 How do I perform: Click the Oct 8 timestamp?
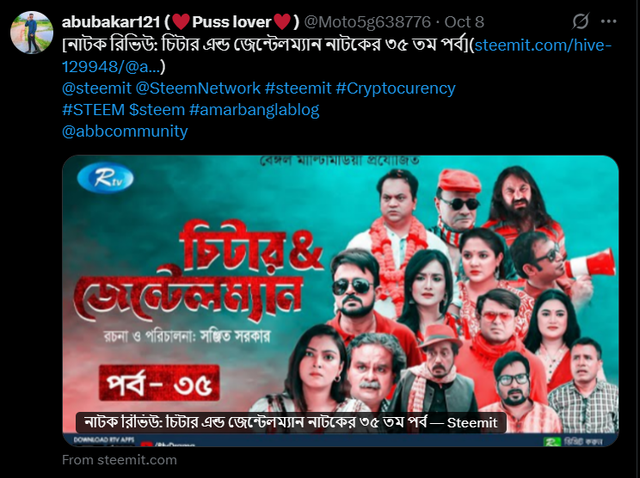464,22
